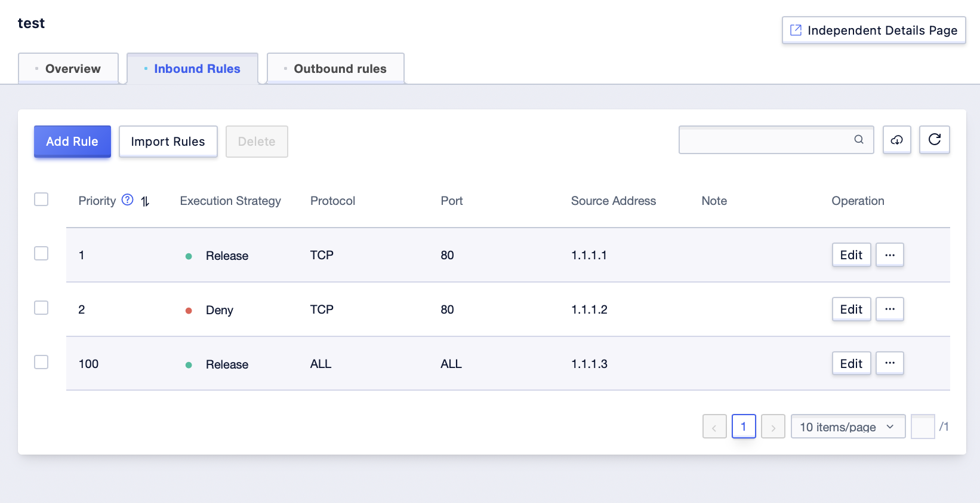Click the test page title

(x=31, y=23)
